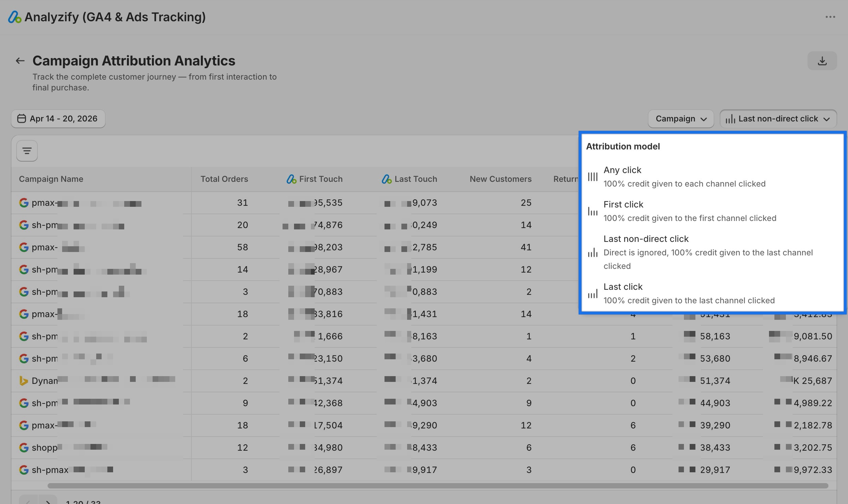Open the Last non-direct click dropdown
Viewport: 848px width, 504px height.
tap(778, 118)
